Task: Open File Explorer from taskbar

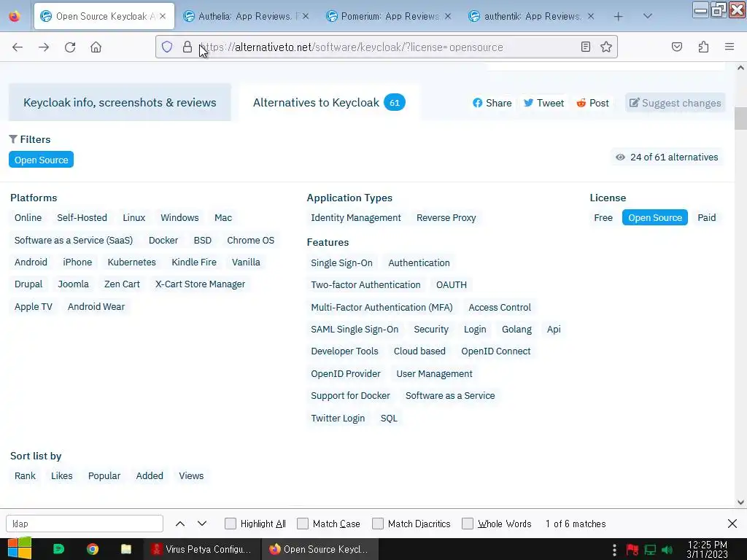Action: (126, 549)
